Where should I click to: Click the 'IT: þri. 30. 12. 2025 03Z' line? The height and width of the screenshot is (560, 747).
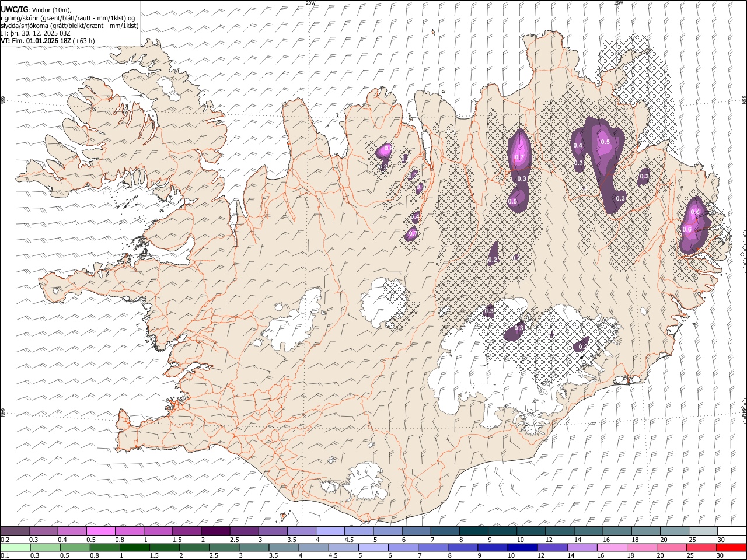(x=36, y=33)
